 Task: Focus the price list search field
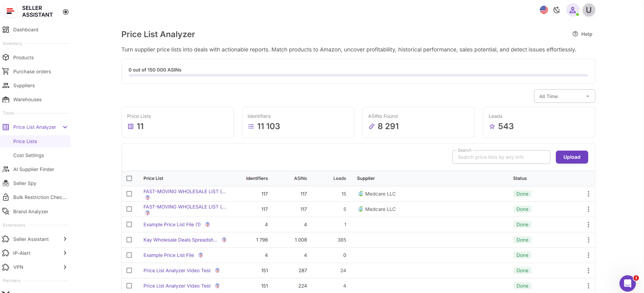(x=501, y=157)
